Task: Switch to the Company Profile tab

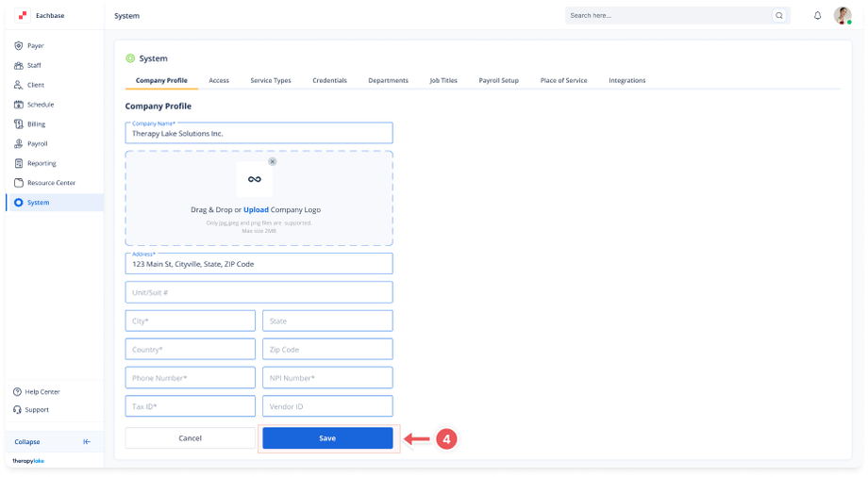Action: [161, 80]
